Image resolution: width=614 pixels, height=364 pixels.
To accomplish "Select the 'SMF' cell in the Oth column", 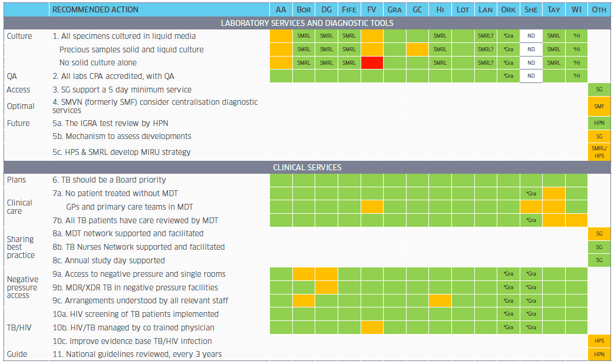I will (599, 107).
